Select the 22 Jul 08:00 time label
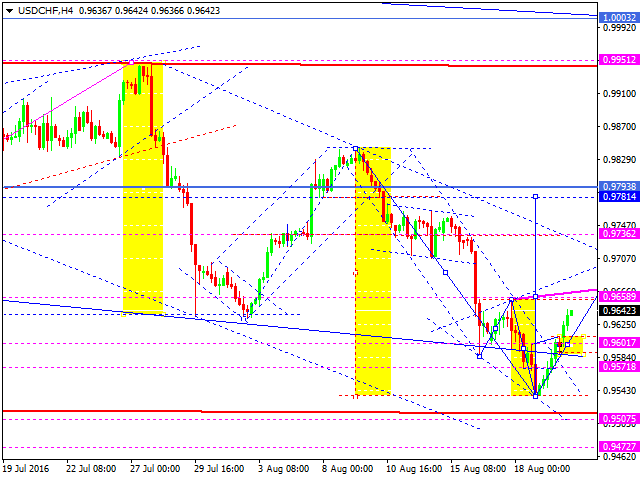Image resolution: width=640 pixels, height=480 pixels. (x=91, y=469)
